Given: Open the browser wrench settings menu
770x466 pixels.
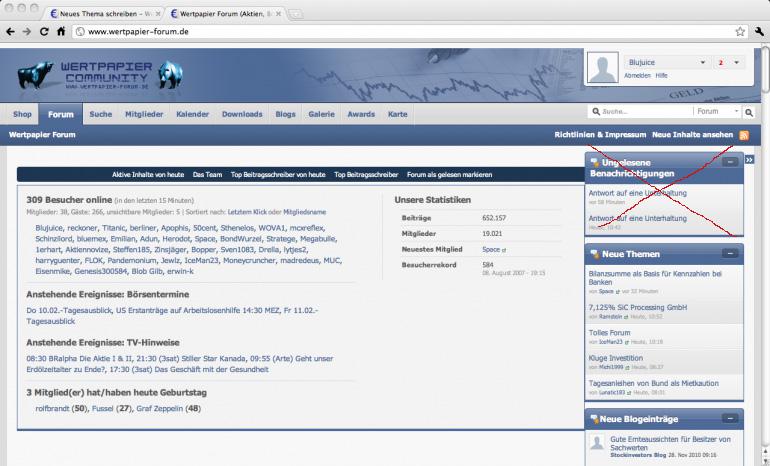Looking at the screenshot, I should point(759,31).
